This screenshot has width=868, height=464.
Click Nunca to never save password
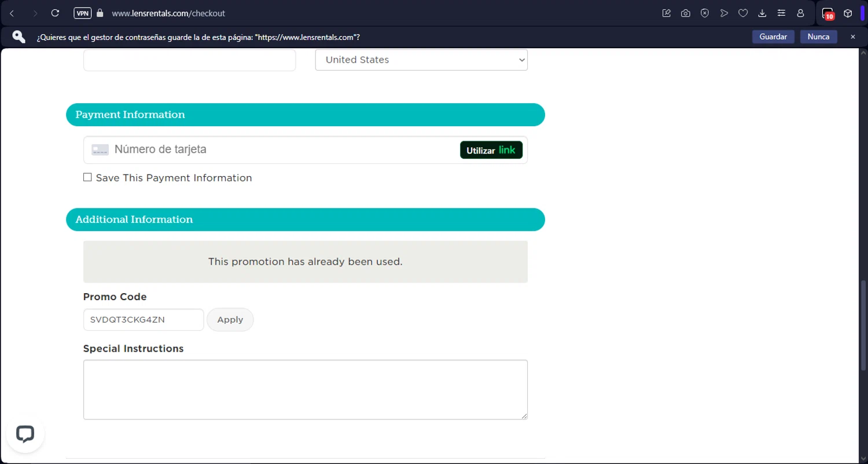[x=818, y=37]
